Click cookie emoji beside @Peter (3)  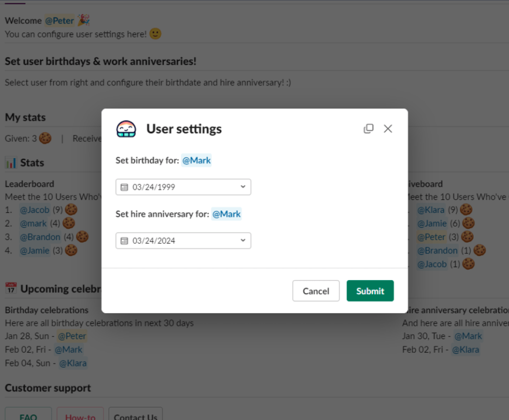point(467,237)
